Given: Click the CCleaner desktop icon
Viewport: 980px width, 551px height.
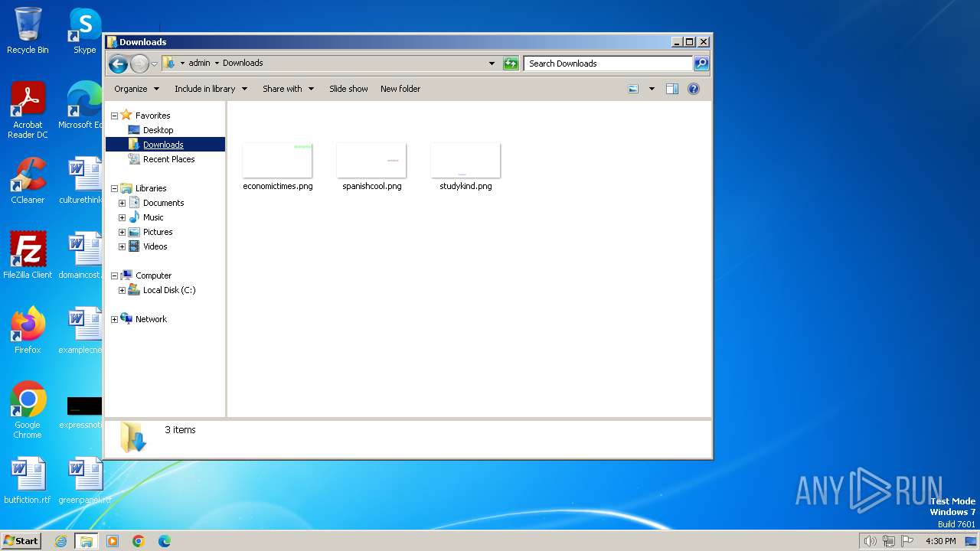Looking at the screenshot, I should (x=28, y=181).
